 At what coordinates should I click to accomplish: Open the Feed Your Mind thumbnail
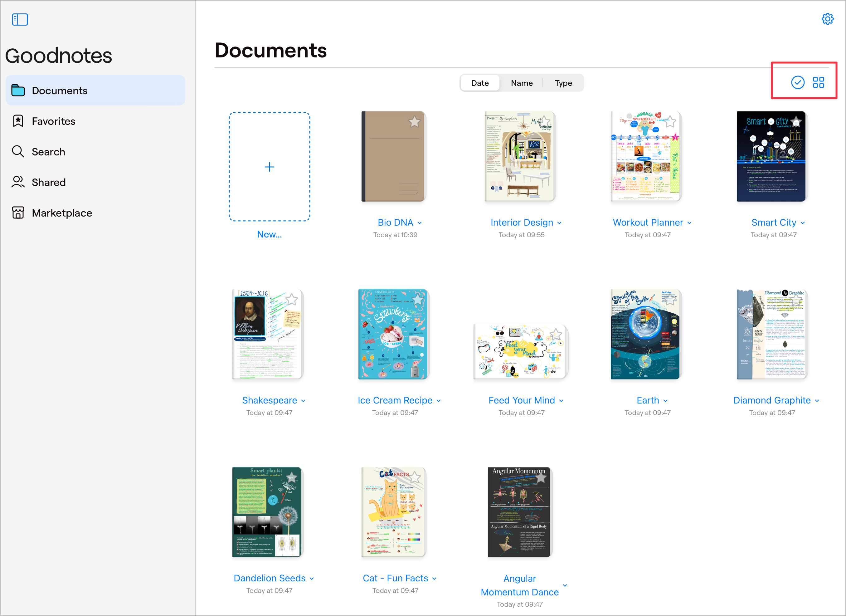point(521,351)
